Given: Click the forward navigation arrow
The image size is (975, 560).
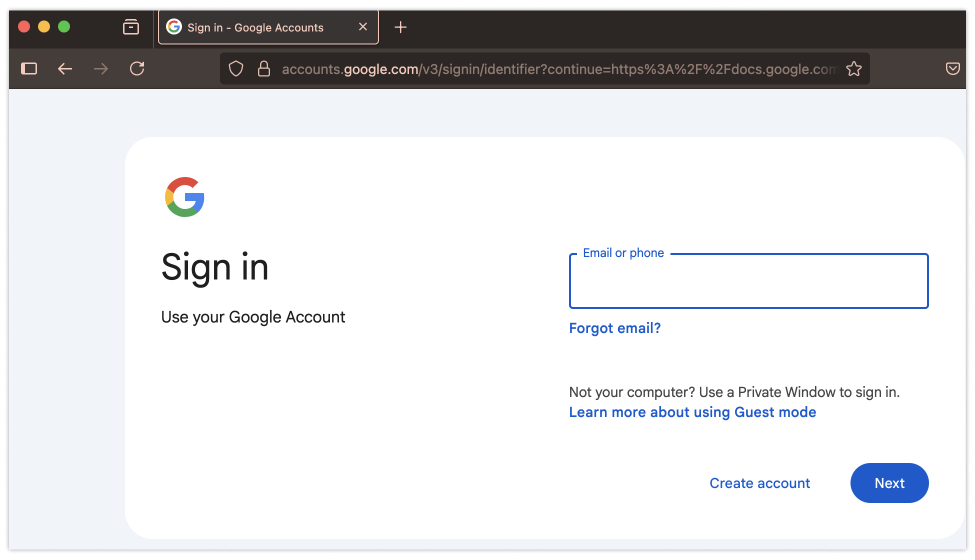Looking at the screenshot, I should pyautogui.click(x=101, y=68).
